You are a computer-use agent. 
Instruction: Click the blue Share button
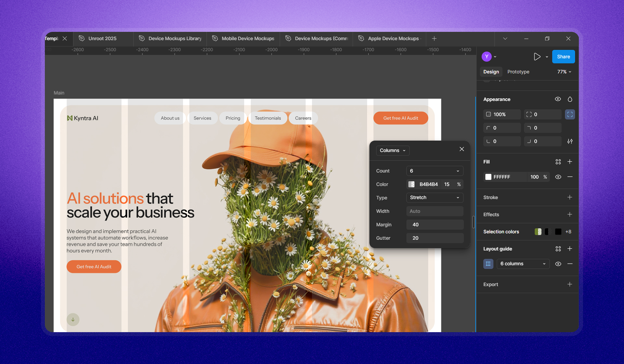pos(563,57)
